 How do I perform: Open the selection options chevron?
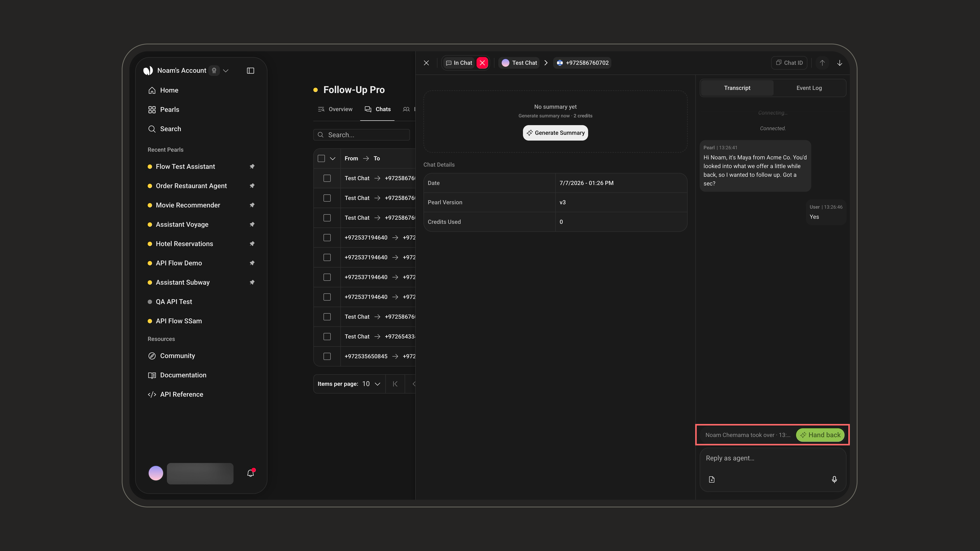332,159
